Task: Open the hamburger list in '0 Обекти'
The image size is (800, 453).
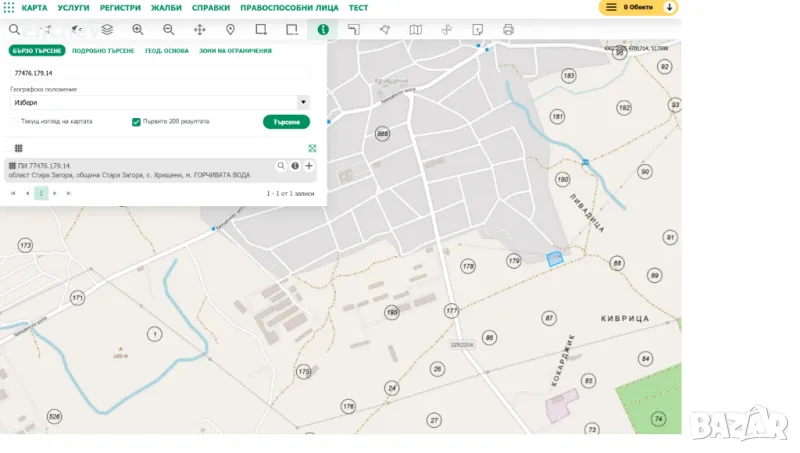Action: coord(611,7)
